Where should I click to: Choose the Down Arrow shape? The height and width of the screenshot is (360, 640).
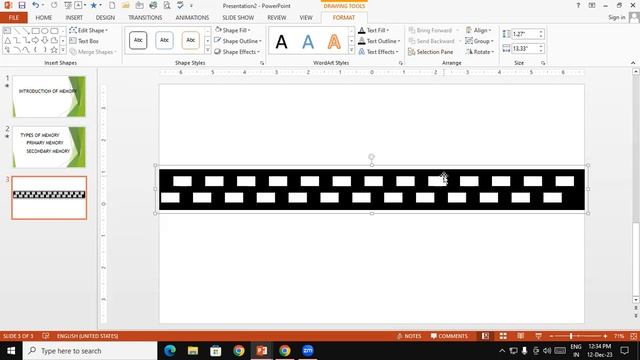coord(44,40)
